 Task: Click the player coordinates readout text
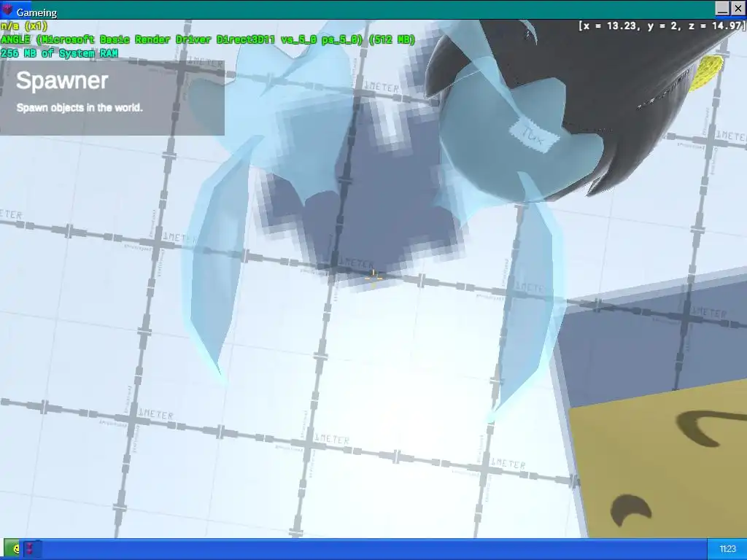[662, 26]
